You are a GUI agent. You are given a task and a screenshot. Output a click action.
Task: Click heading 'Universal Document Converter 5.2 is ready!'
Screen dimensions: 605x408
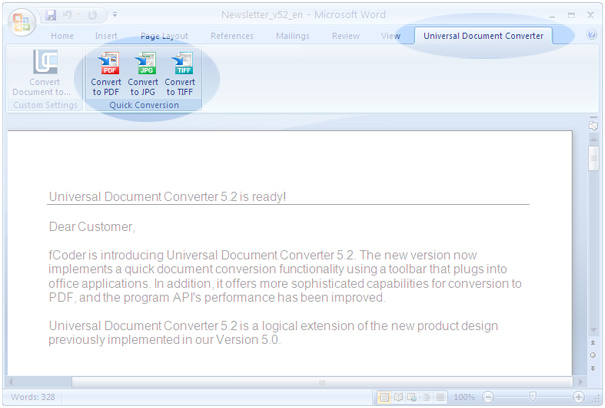click(x=167, y=197)
